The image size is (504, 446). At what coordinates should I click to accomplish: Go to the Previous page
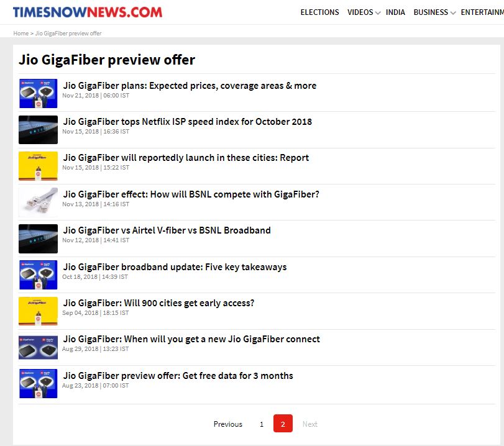point(227,424)
